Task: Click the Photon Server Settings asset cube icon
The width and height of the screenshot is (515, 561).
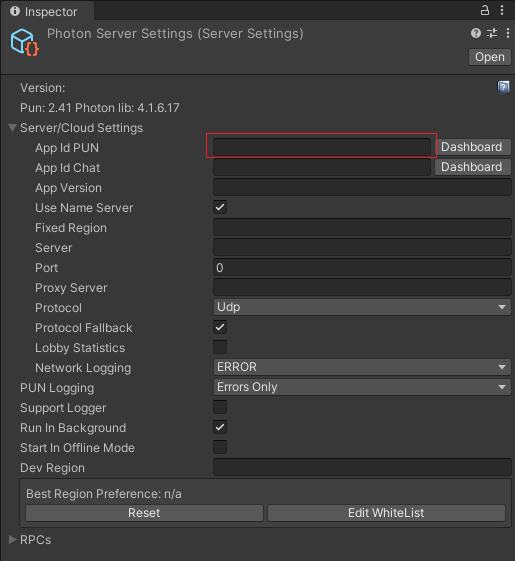Action: (x=24, y=42)
